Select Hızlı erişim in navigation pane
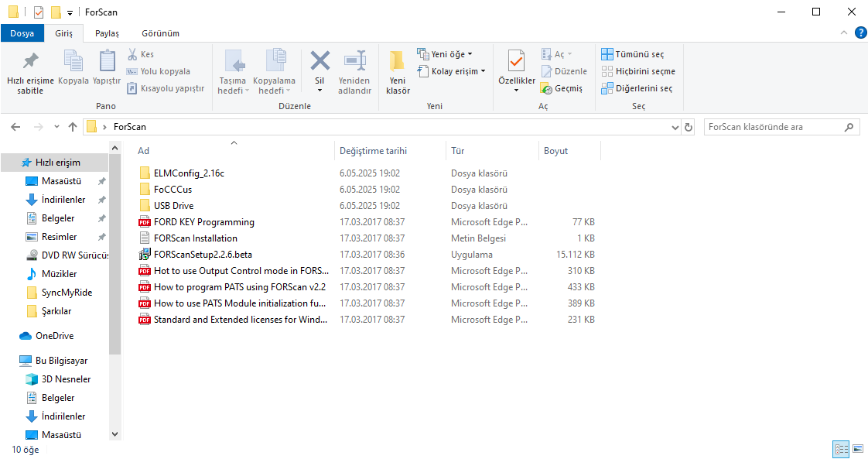 click(54, 163)
